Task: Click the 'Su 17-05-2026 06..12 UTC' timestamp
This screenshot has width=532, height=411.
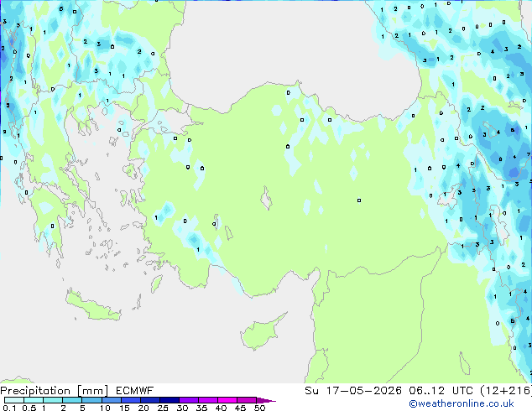Action: click(389, 391)
